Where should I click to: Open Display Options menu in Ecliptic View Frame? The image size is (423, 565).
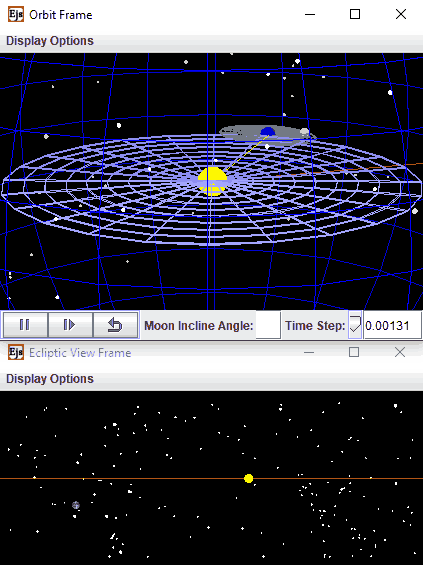[50, 379]
